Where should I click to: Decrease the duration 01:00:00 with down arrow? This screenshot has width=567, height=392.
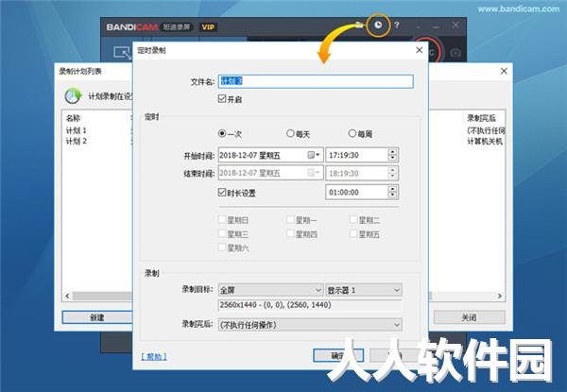392,196
